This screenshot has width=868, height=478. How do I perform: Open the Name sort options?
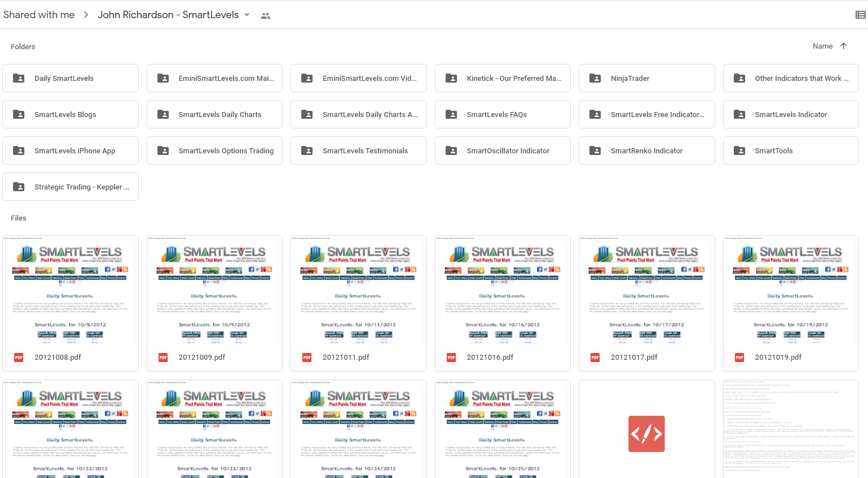[823, 46]
